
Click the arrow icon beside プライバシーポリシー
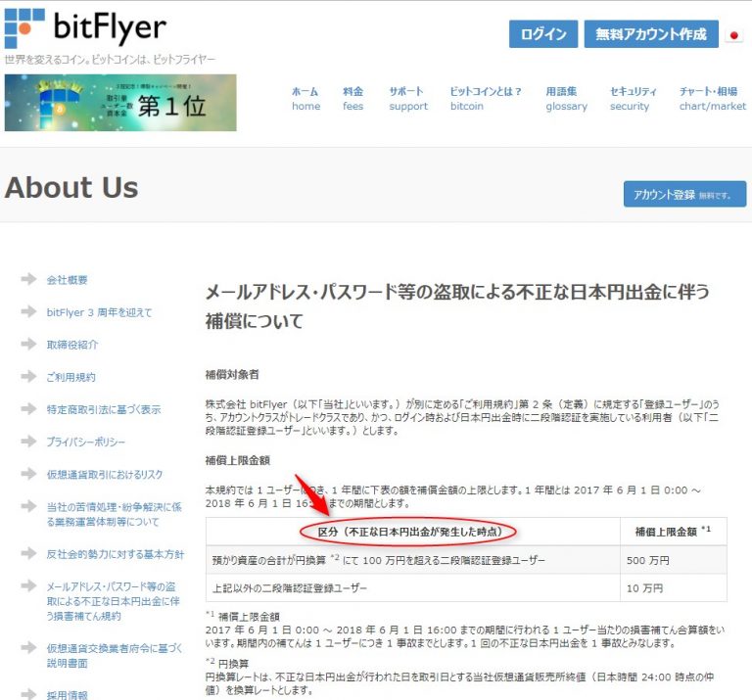(x=28, y=441)
